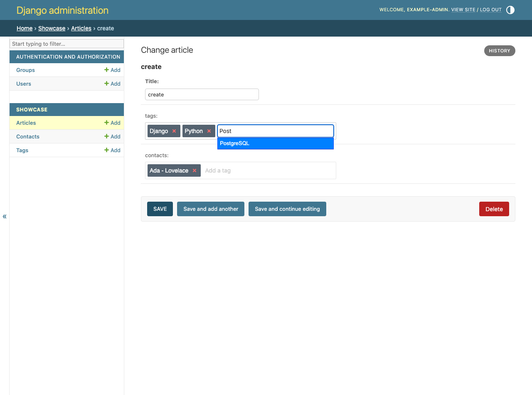This screenshot has height=395, width=532.
Task: Open Users in the sidebar
Action: 24,84
